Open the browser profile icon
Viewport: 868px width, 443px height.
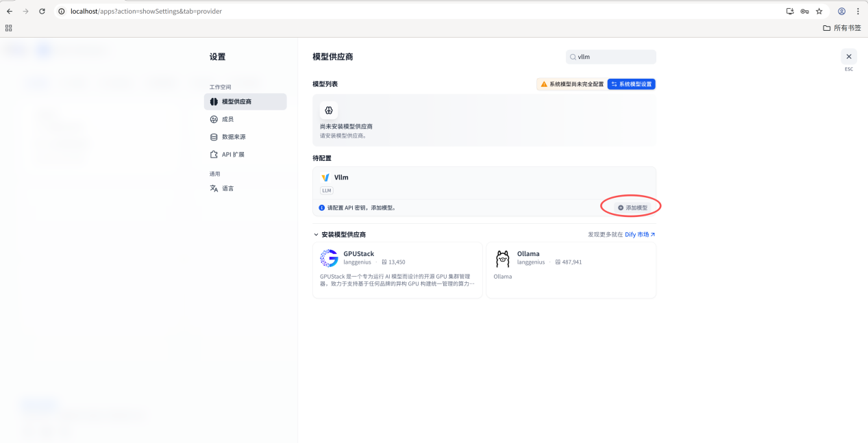841,11
